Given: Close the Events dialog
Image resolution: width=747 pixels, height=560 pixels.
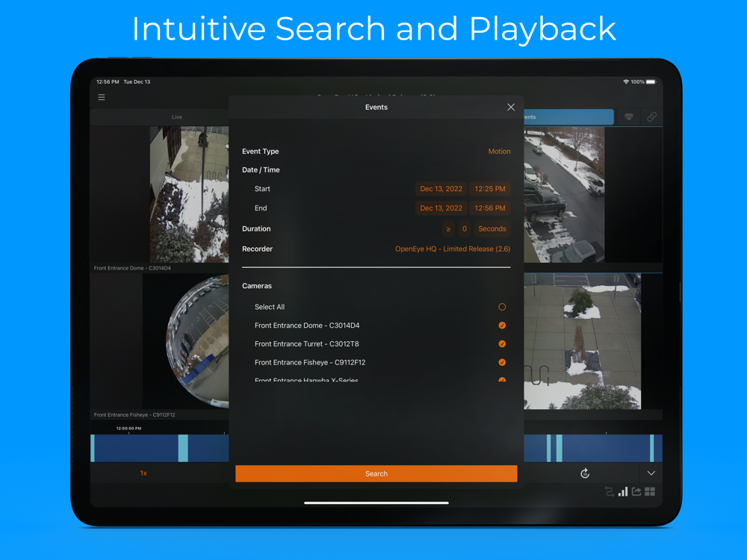Looking at the screenshot, I should click(511, 107).
